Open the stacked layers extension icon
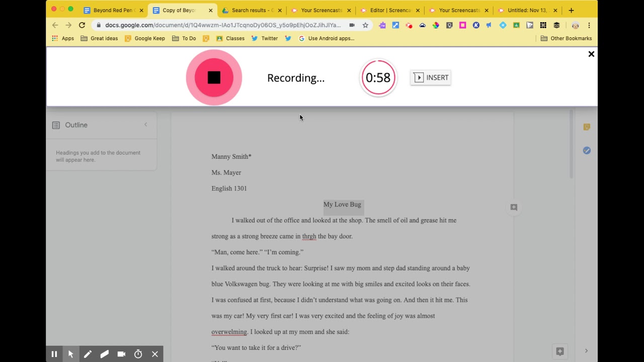Screen dimensions: 644x362 556,25
